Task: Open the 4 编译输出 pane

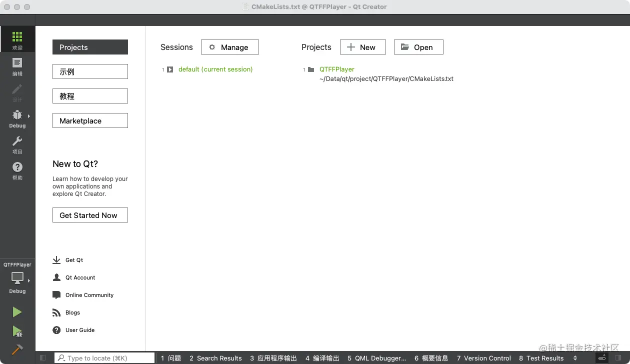Action: tap(322, 358)
